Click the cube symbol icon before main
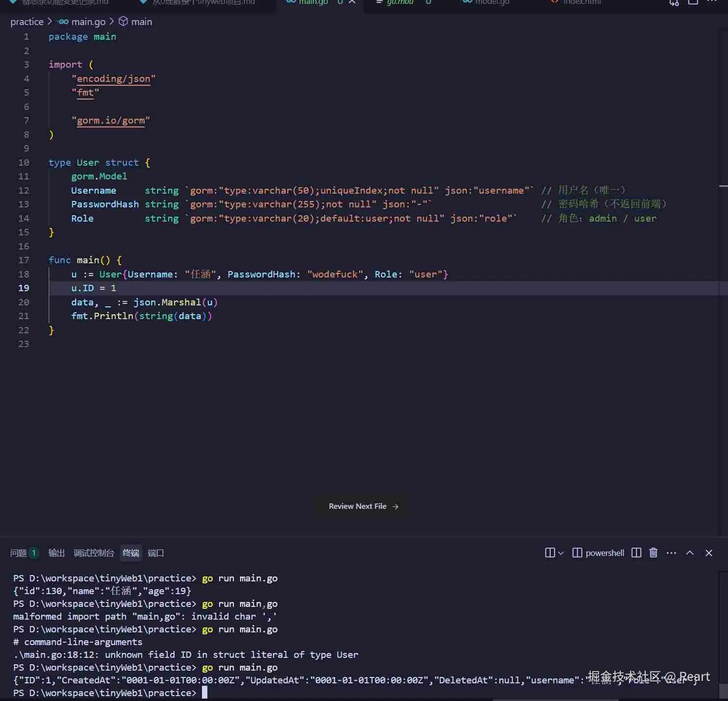 pos(124,22)
